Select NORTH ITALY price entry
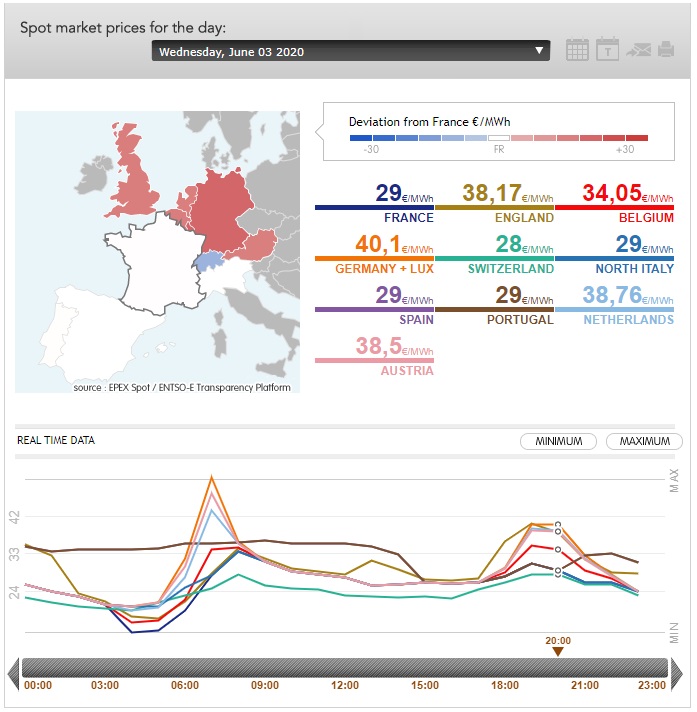This screenshot has height=712, width=697. (x=614, y=254)
